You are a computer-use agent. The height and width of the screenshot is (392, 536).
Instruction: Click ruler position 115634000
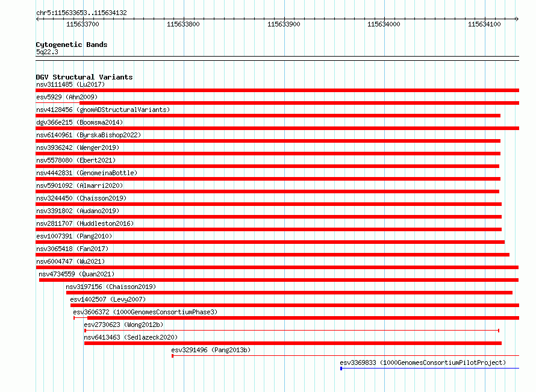(x=384, y=24)
